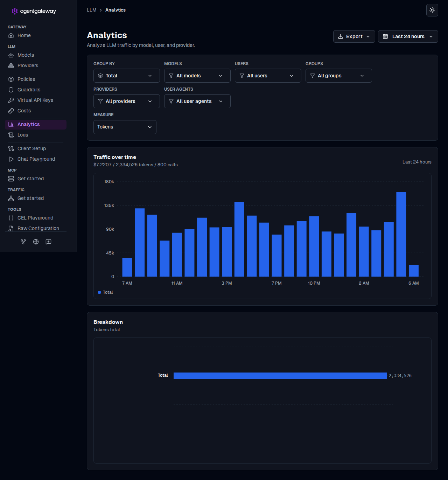Open Logs page from sidebar
Viewport: 448px width, 480px height.
[x=36, y=135]
